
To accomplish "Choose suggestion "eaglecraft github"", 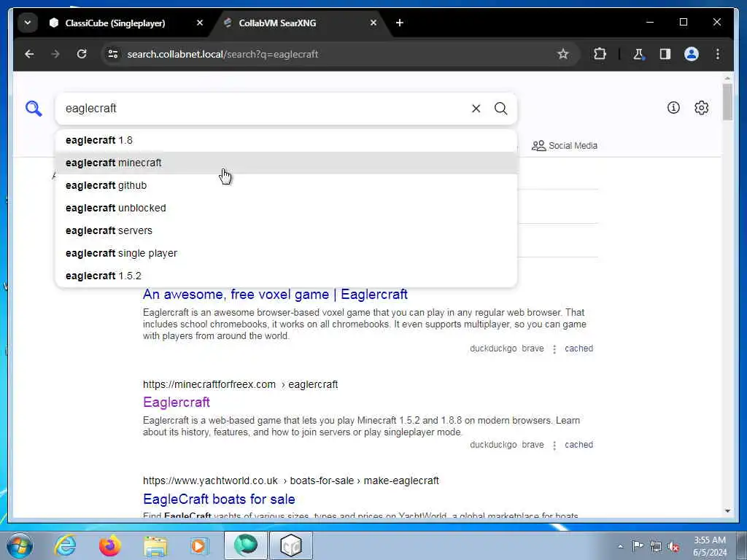I will (x=286, y=185).
